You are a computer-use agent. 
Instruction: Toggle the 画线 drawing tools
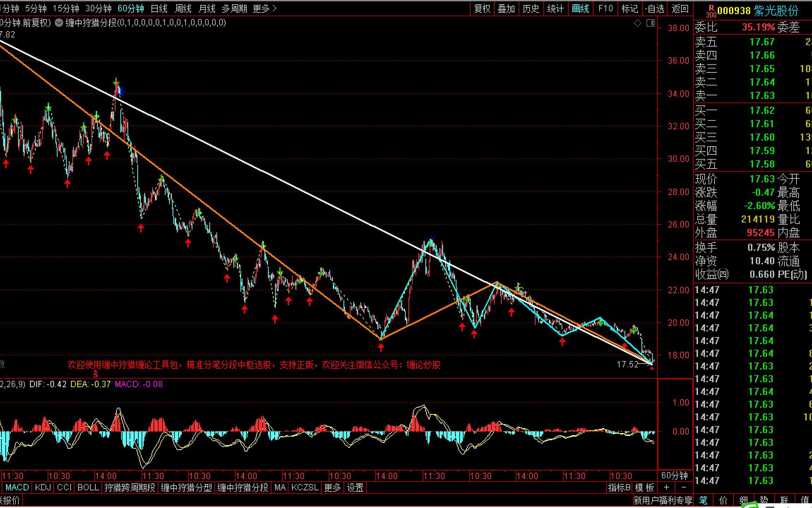tap(580, 8)
